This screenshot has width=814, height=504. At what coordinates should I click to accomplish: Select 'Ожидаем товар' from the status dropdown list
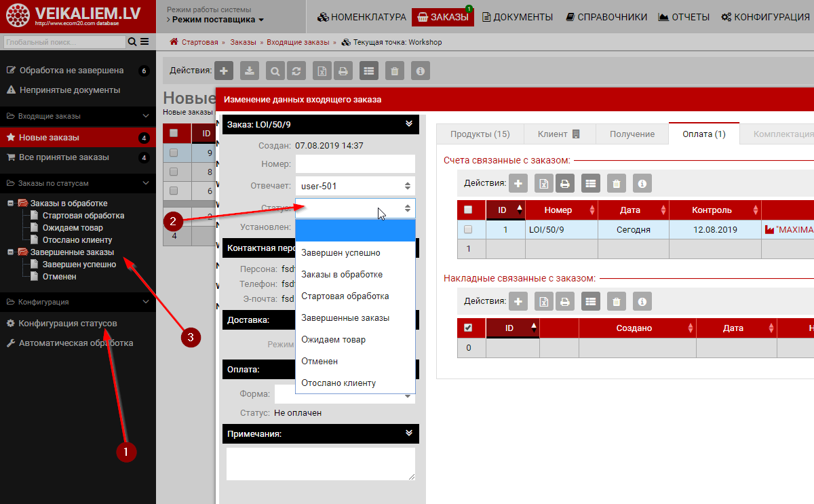333,339
